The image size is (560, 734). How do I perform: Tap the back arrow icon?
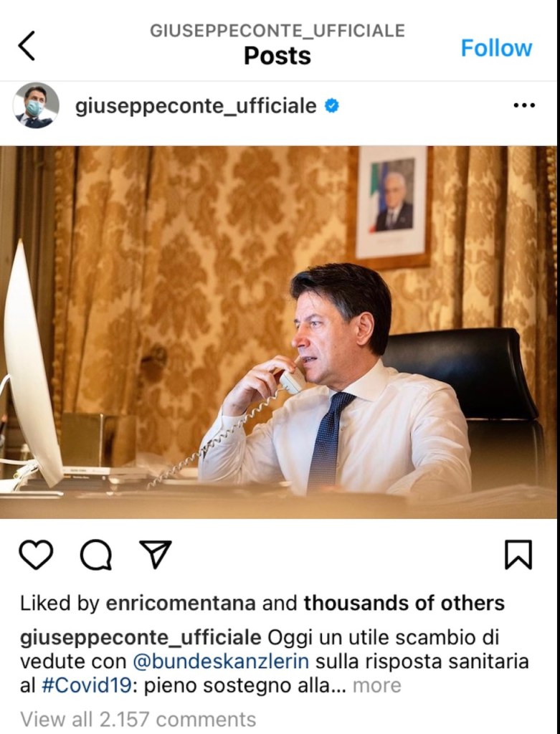click(x=27, y=46)
